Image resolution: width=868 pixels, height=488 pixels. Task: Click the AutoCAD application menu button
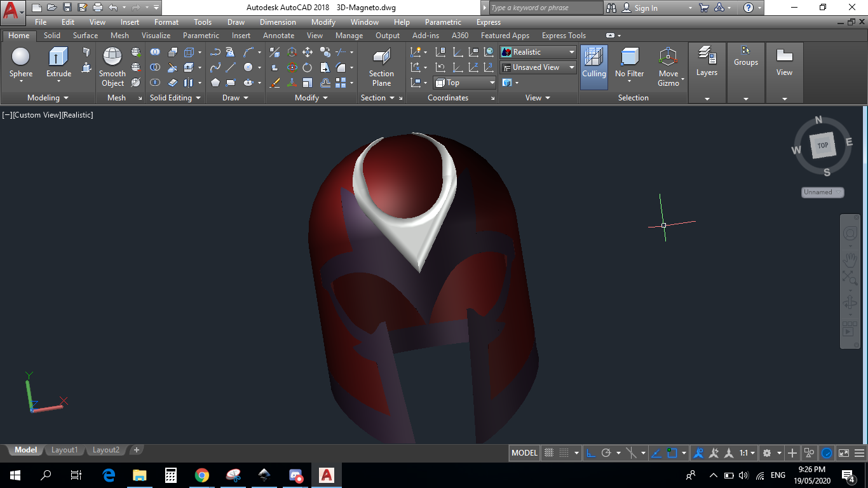tap(13, 11)
